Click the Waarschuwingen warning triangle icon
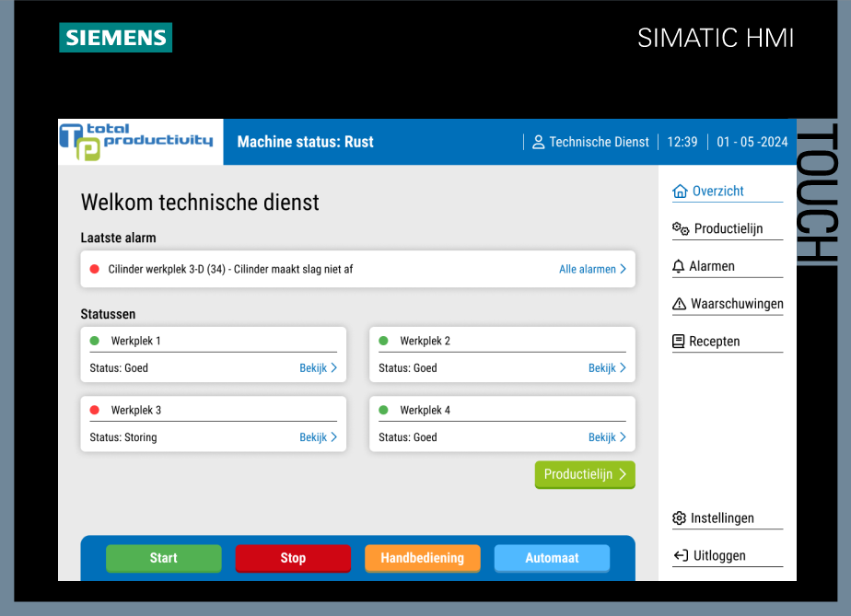This screenshot has width=851, height=616. pyautogui.click(x=680, y=305)
